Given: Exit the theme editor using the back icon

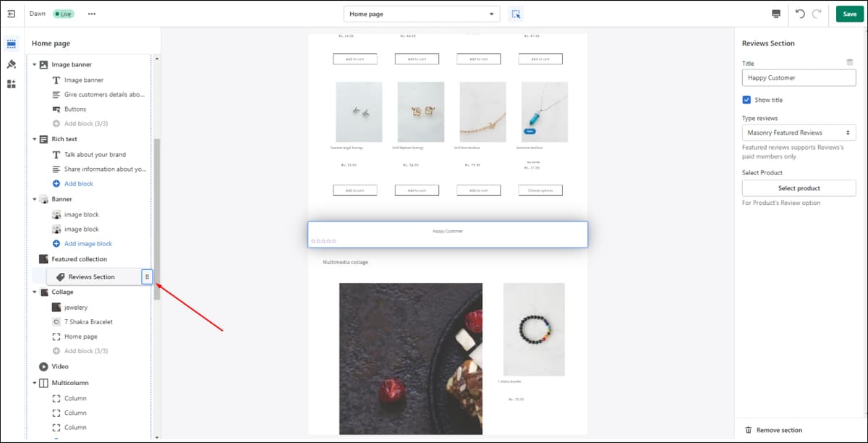Looking at the screenshot, I should (x=12, y=14).
